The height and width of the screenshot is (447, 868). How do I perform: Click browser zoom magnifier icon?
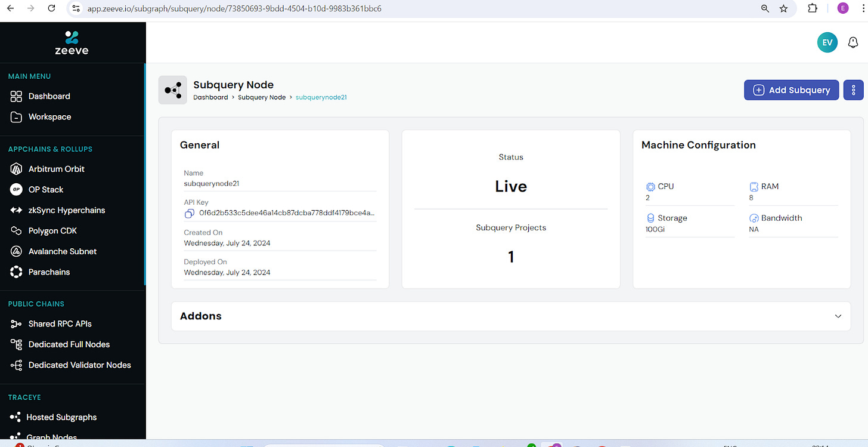(765, 8)
